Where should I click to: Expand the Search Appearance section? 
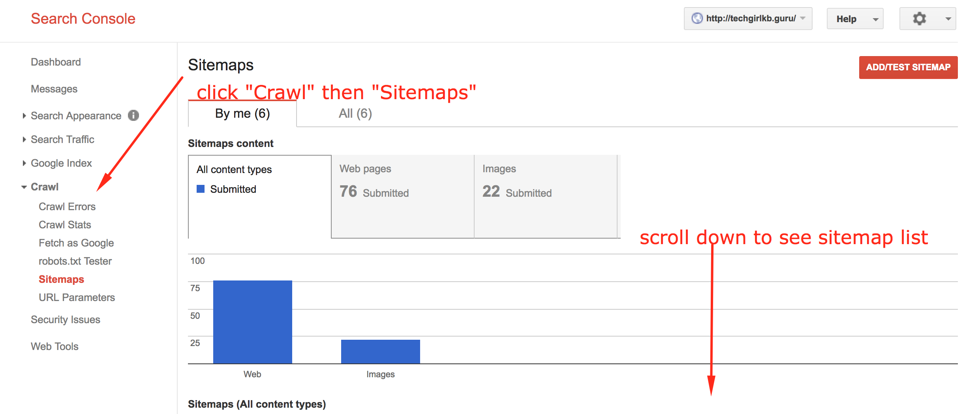[76, 116]
